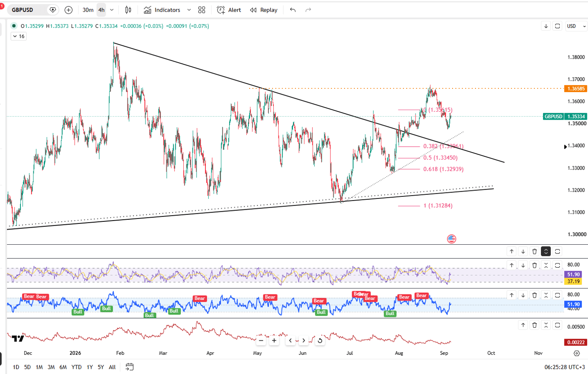Select the 30m timeframe

(x=88, y=10)
